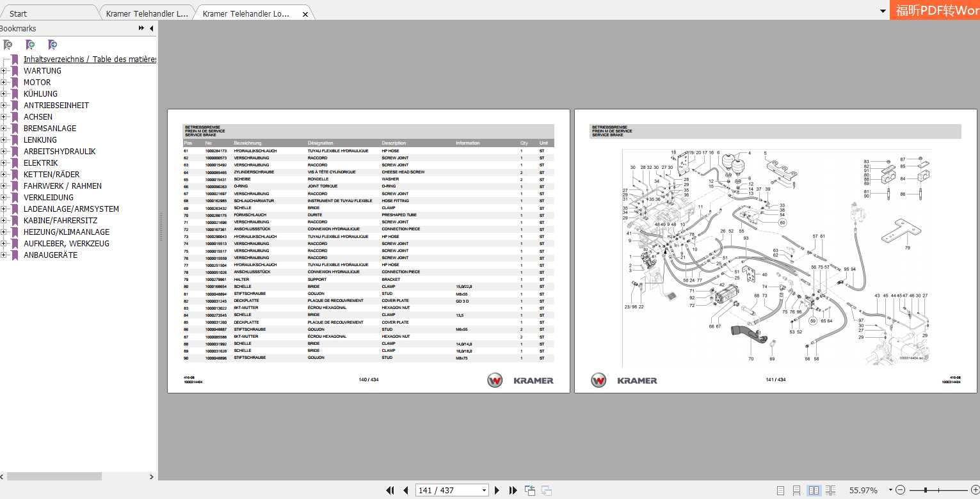Viewport: 980px width, 499px height.
Task: Go to the previous page
Action: pyautogui.click(x=405, y=490)
